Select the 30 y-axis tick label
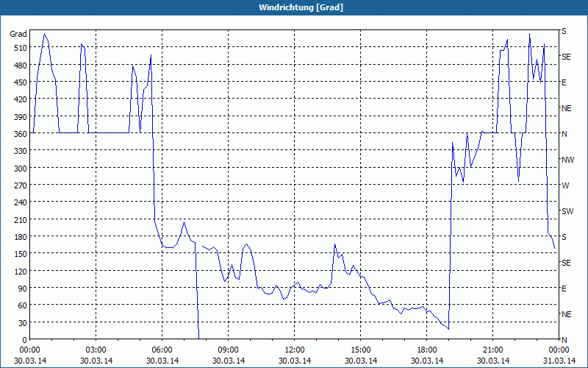 coord(23,323)
